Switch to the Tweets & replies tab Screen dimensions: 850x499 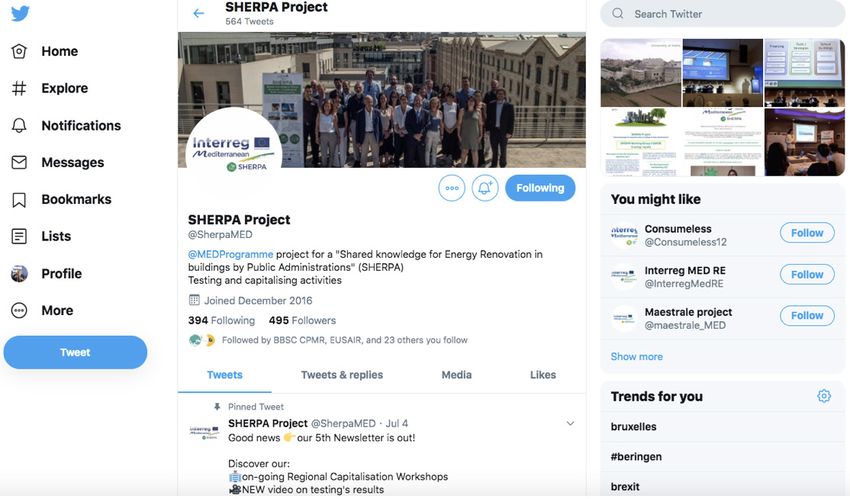pyautogui.click(x=342, y=375)
